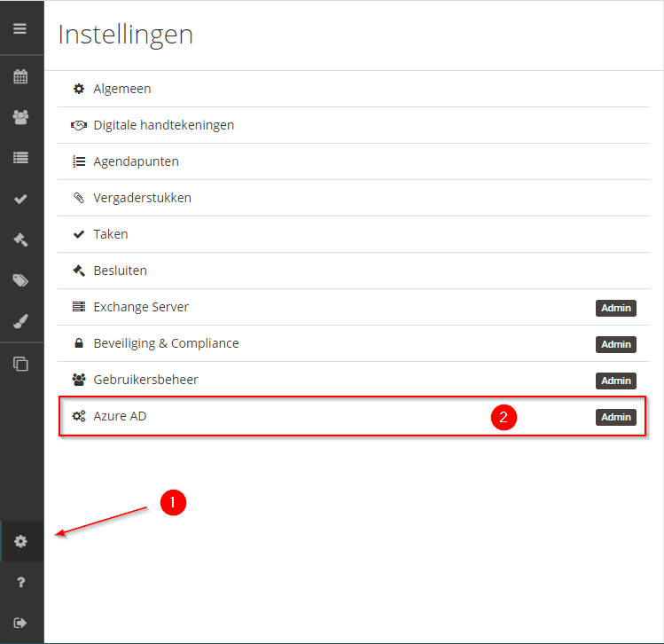The height and width of the screenshot is (644, 664).
Task: Open Vergaderstukken settings
Action: tap(354, 199)
